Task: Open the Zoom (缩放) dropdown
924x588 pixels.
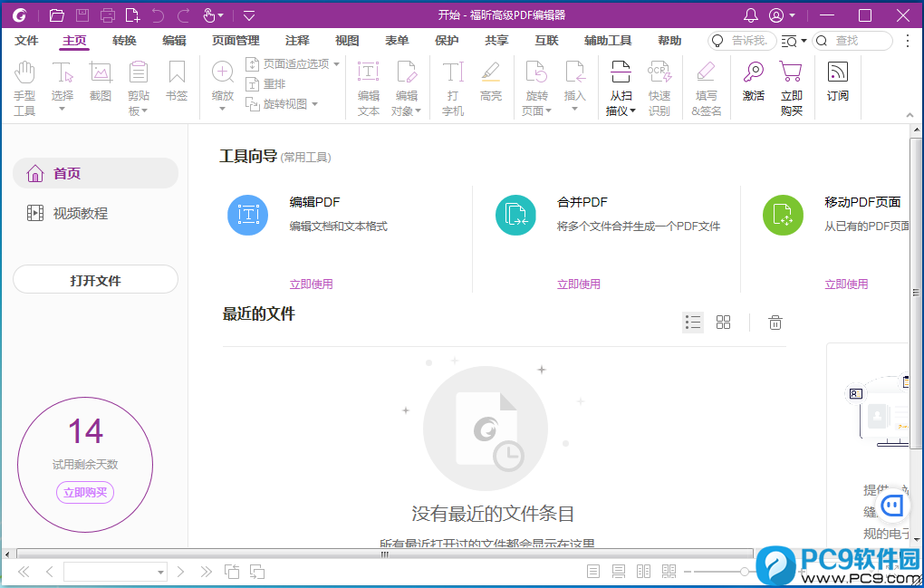Action: coord(222,109)
